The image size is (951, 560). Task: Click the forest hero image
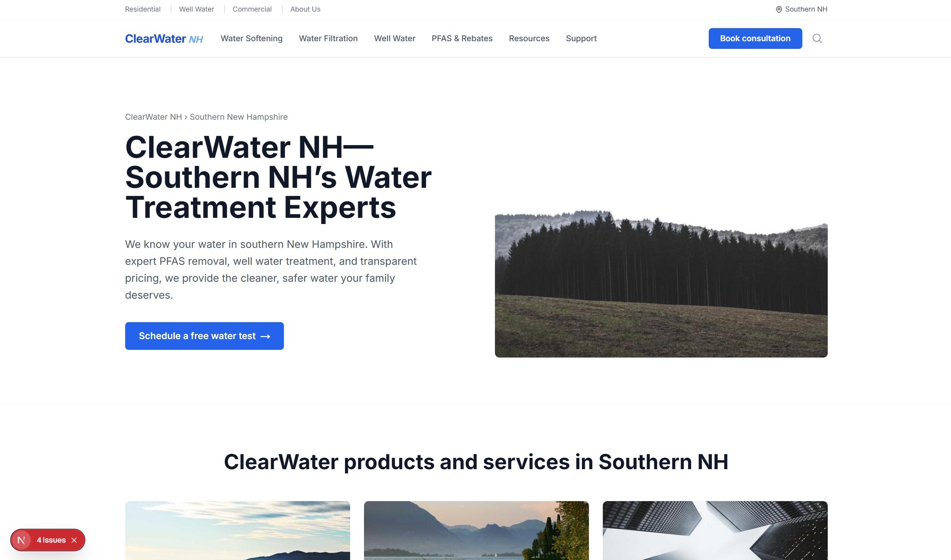click(x=661, y=284)
